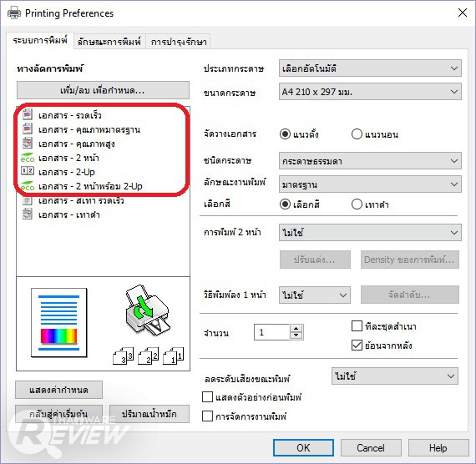Confirm settings with OK button
The height and width of the screenshot is (464, 476).
[303, 447]
